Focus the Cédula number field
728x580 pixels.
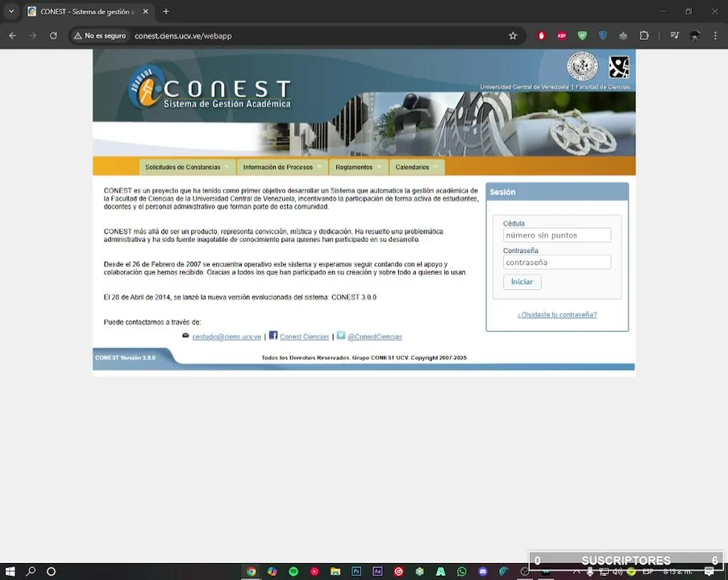coord(556,235)
